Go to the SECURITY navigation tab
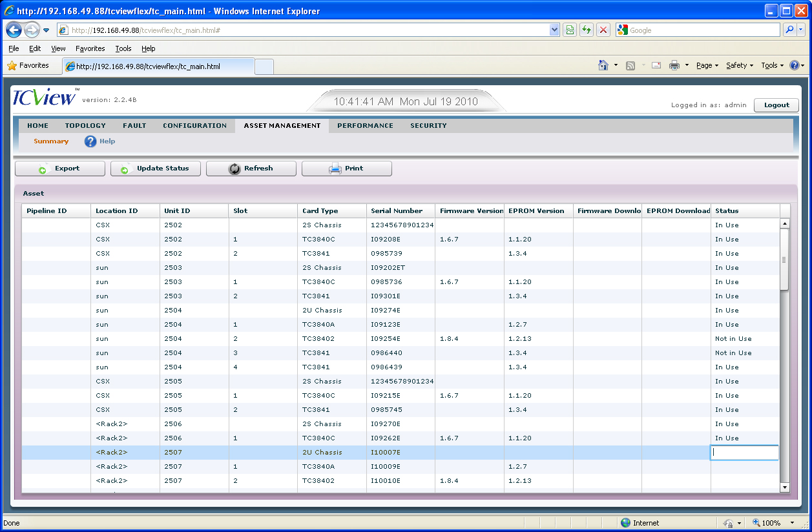812x532 pixels. (x=428, y=126)
